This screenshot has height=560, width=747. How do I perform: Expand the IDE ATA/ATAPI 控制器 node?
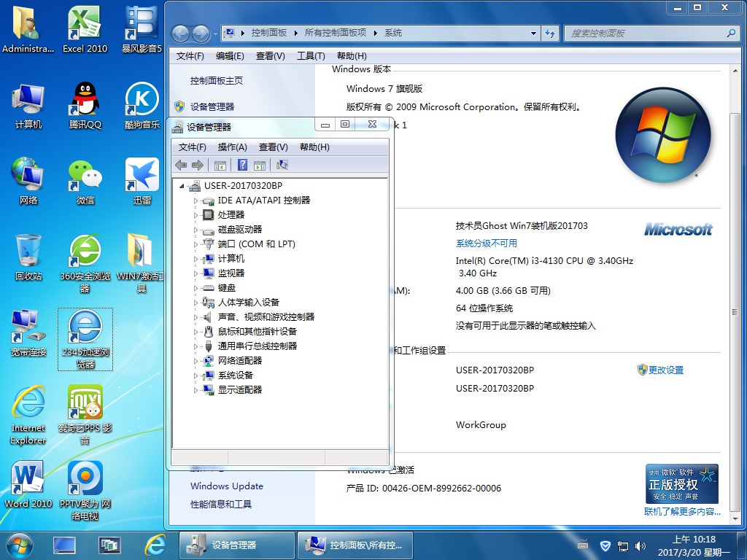[x=196, y=201]
